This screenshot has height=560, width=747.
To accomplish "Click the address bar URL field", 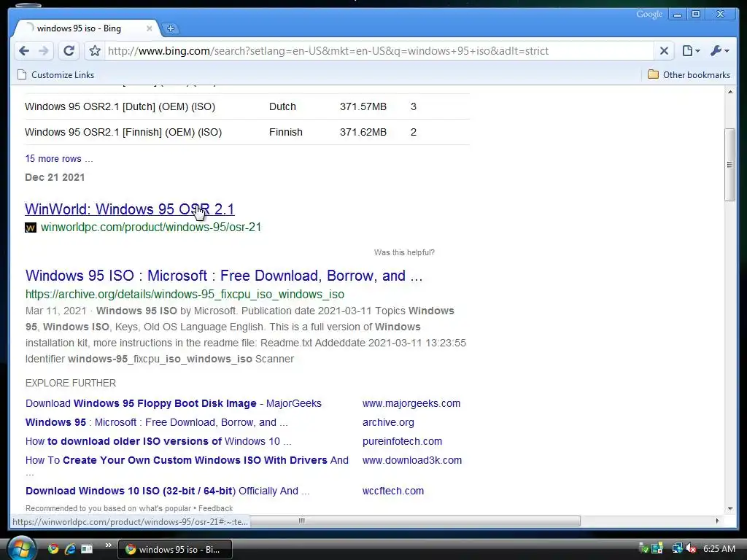I will click(379, 50).
